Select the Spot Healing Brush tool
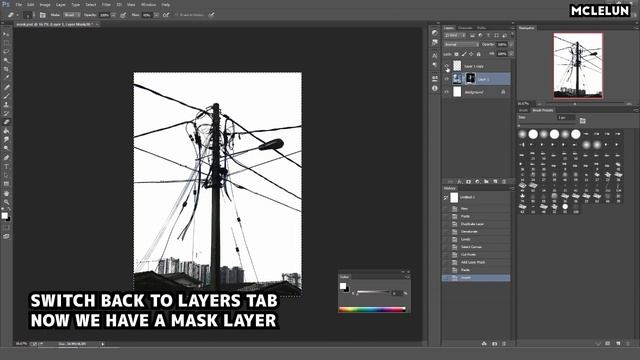The height and width of the screenshot is (360, 640). (x=6, y=87)
